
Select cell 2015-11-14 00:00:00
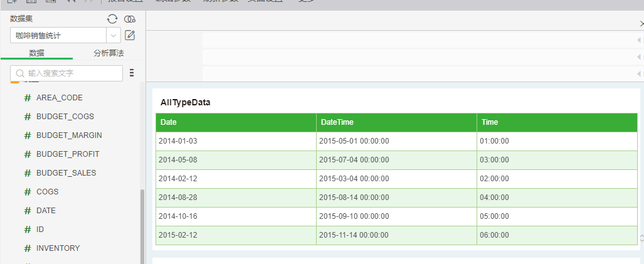click(396, 236)
